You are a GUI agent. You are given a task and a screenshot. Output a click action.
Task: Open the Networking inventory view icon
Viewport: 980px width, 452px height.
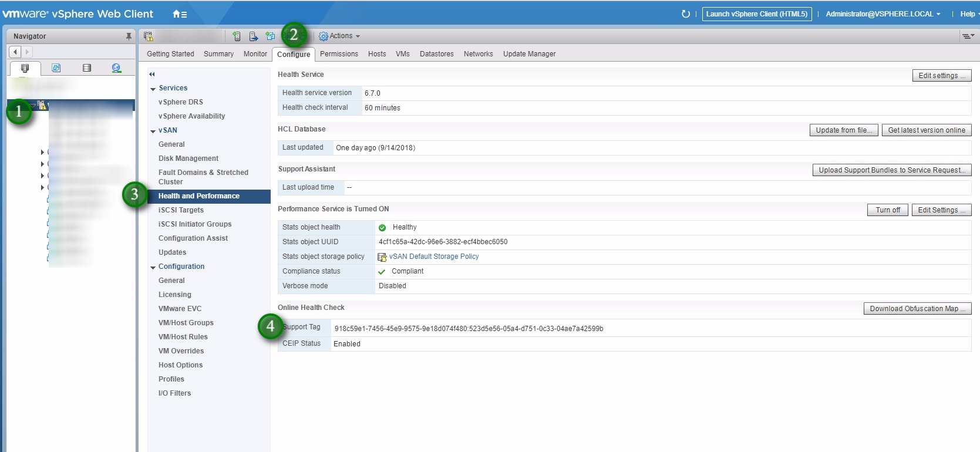[x=116, y=68]
